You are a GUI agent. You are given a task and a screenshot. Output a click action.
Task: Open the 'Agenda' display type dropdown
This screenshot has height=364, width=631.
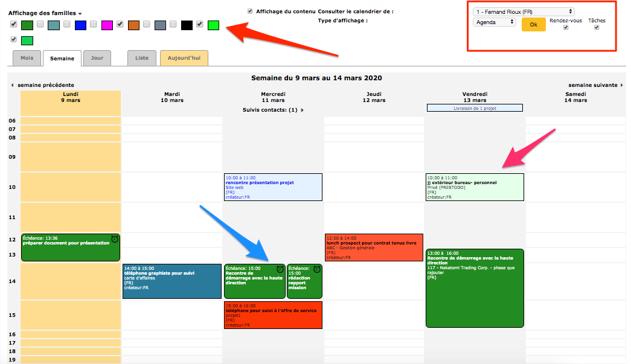point(495,22)
